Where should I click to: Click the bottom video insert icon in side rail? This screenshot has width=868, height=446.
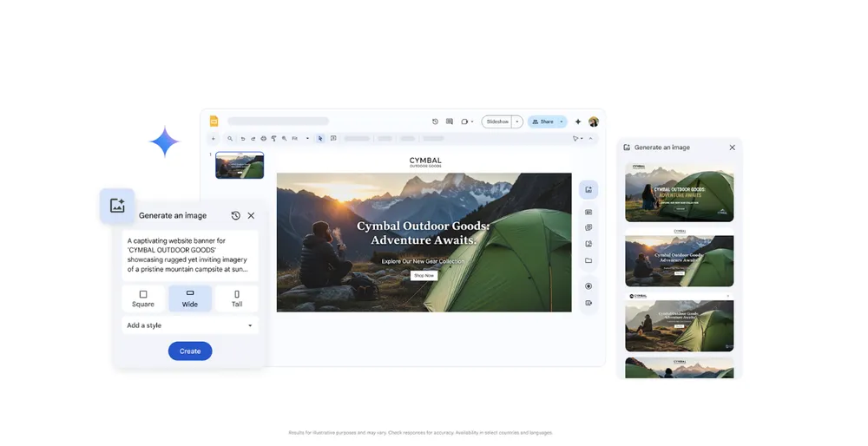[589, 303]
